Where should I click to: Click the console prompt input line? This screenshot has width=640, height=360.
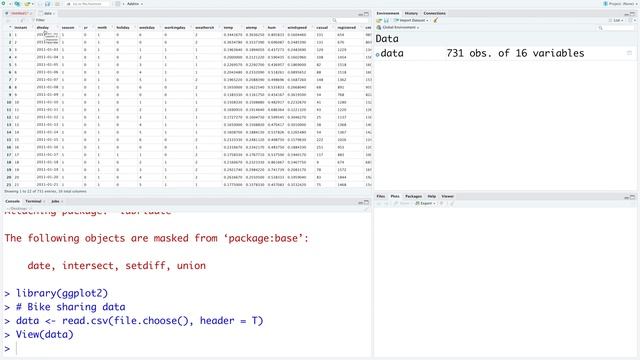coord(188,349)
